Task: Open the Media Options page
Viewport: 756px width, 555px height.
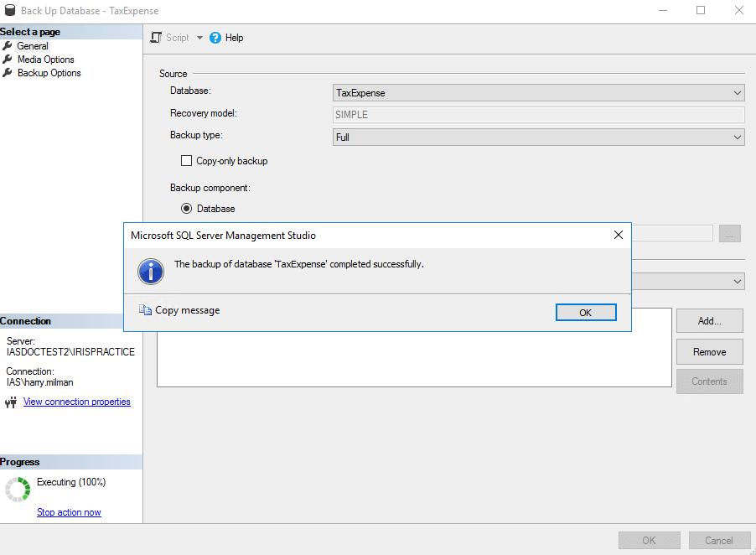Action: [x=46, y=60]
